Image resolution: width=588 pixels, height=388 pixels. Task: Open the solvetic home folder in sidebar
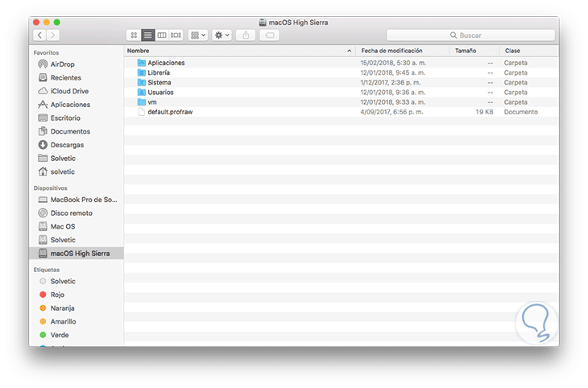coord(77,172)
